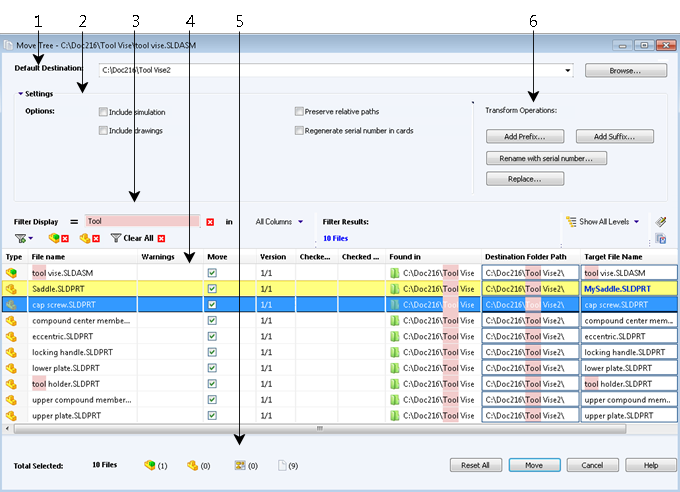
Task: Click the drawing count icon in status bar
Action: coord(239,465)
